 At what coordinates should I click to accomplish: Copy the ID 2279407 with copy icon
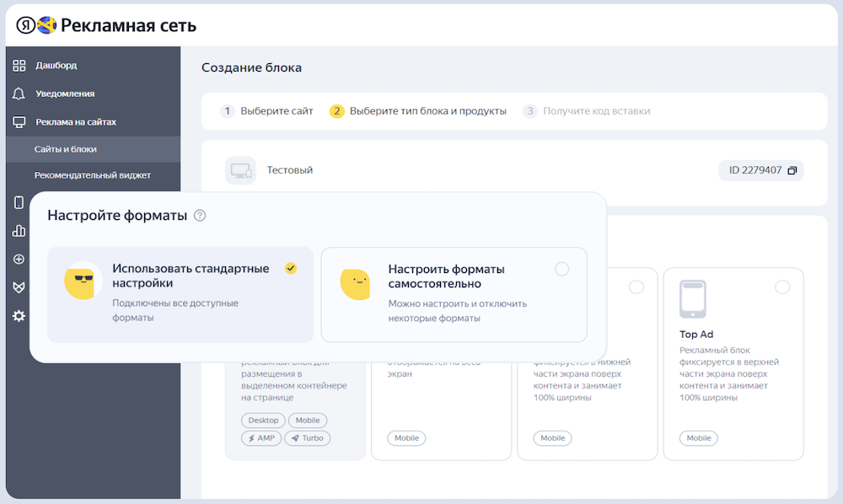[x=792, y=170]
